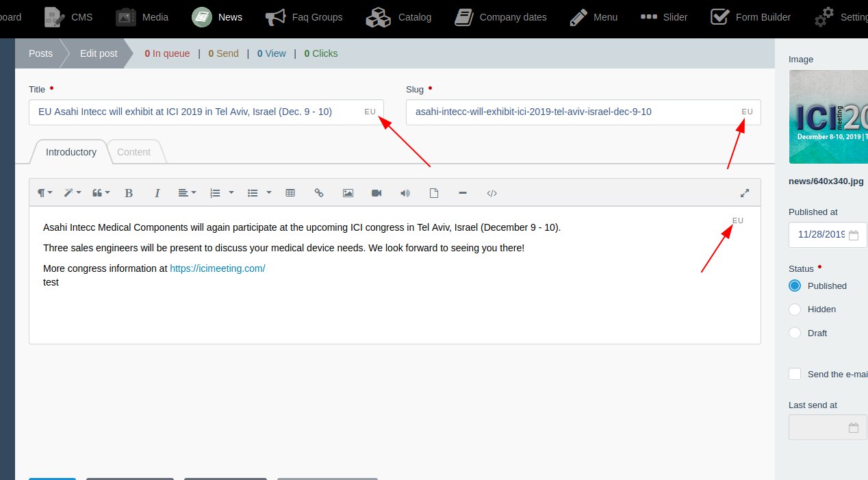
Task: Open the Last send at calendar icon
Action: coord(854,427)
